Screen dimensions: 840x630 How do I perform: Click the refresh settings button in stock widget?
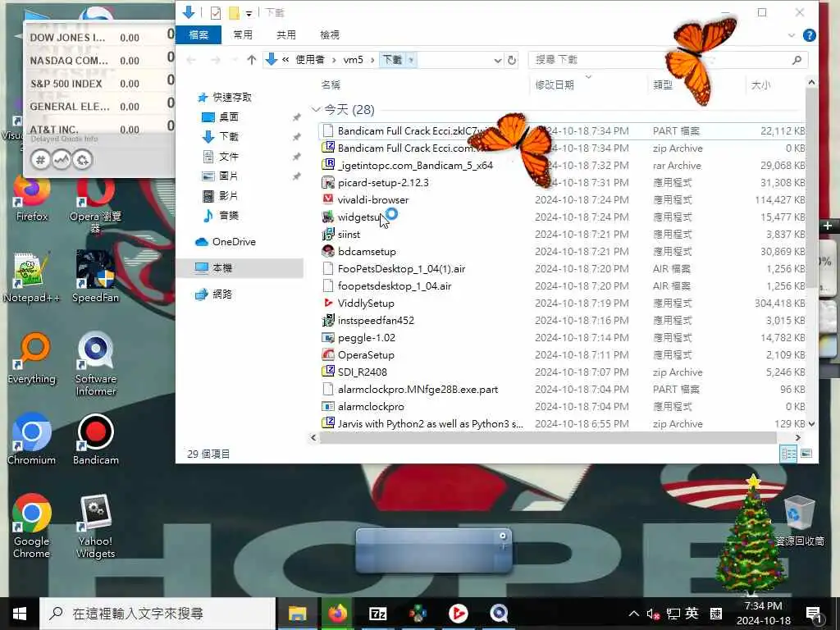83,160
